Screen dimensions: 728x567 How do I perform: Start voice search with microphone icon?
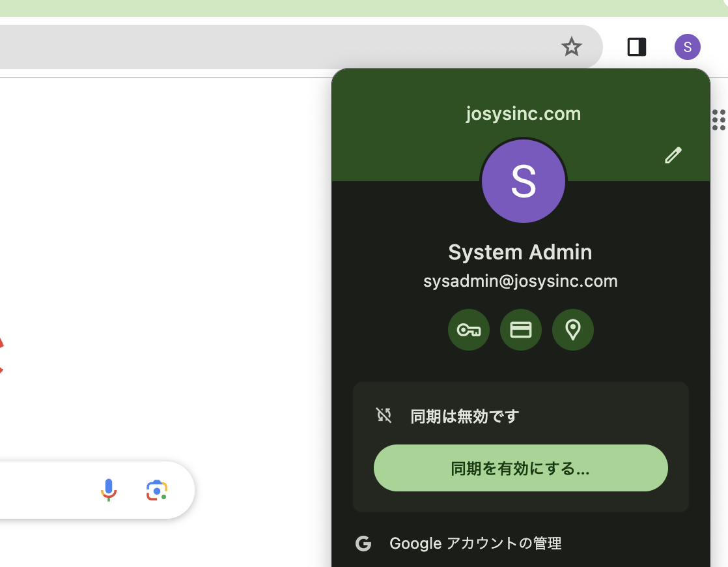coord(109,490)
